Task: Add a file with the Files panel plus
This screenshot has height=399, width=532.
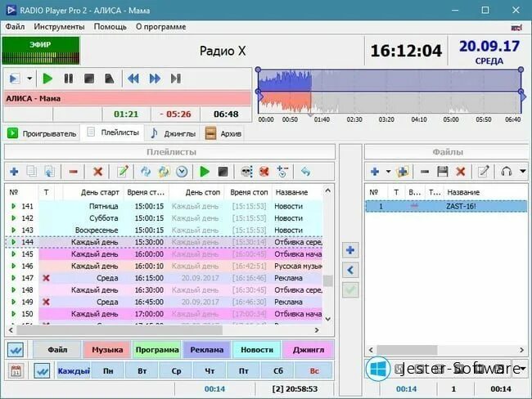Action: (x=375, y=172)
